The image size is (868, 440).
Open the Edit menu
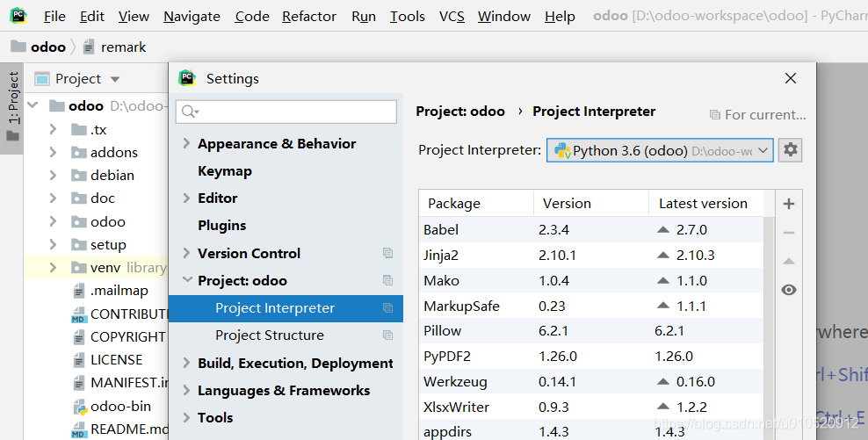pyautogui.click(x=92, y=17)
